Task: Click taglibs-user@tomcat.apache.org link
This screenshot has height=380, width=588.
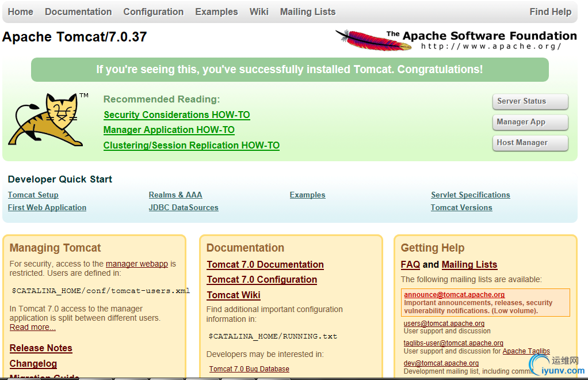Action: click(453, 343)
